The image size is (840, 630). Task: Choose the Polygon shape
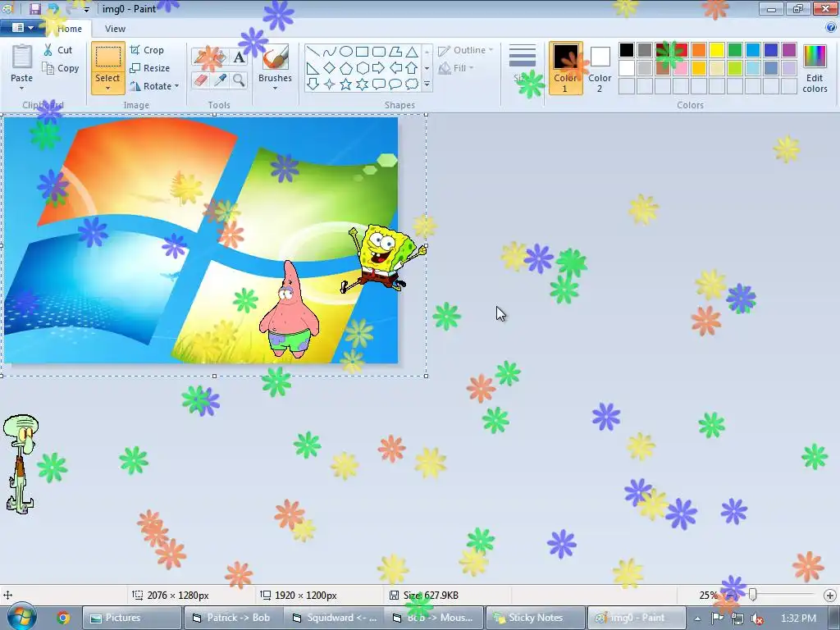point(395,52)
